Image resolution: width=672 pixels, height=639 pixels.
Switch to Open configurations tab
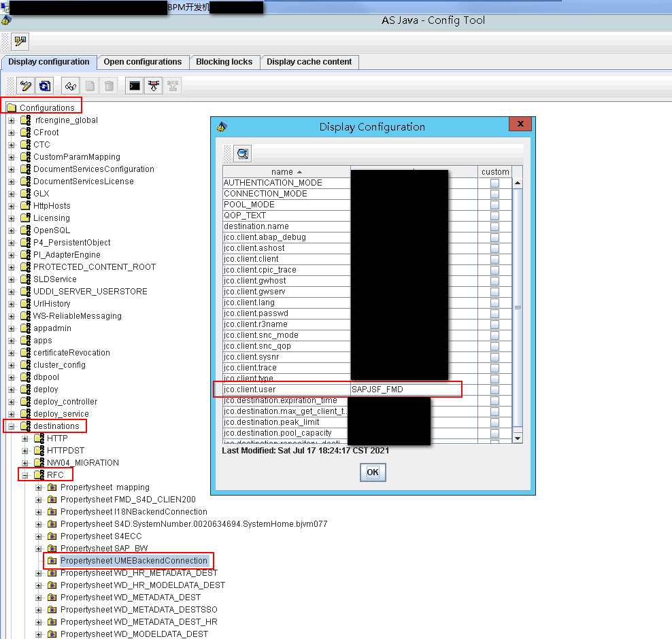(x=143, y=62)
